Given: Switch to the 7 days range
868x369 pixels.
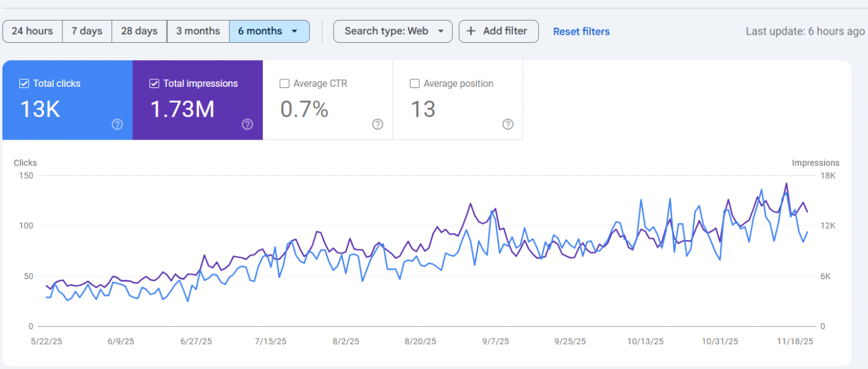Looking at the screenshot, I should (x=87, y=31).
